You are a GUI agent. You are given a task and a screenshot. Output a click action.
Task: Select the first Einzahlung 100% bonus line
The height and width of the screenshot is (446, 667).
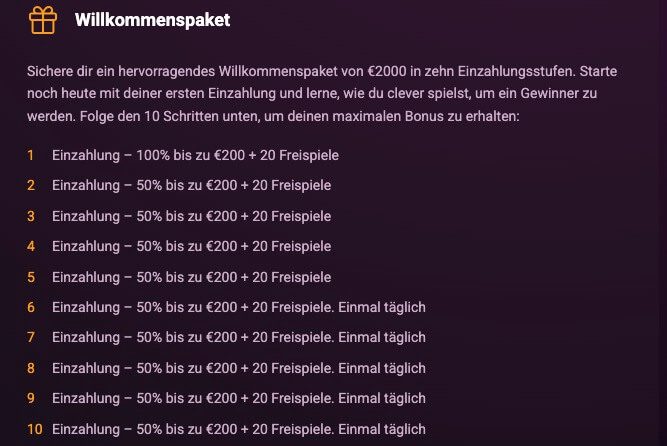195,155
